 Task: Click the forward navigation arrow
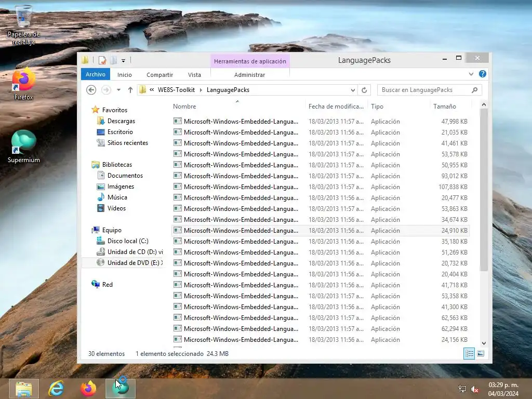[106, 90]
